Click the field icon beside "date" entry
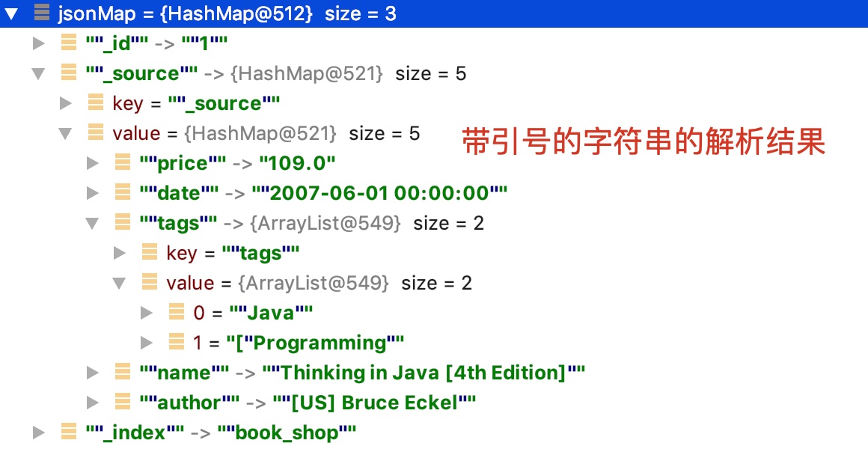 tap(122, 192)
